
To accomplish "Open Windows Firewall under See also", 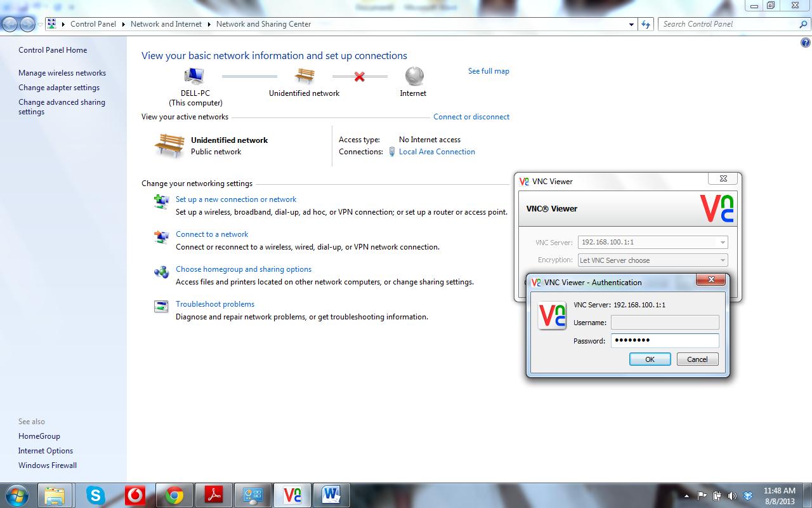I will pyautogui.click(x=48, y=465).
